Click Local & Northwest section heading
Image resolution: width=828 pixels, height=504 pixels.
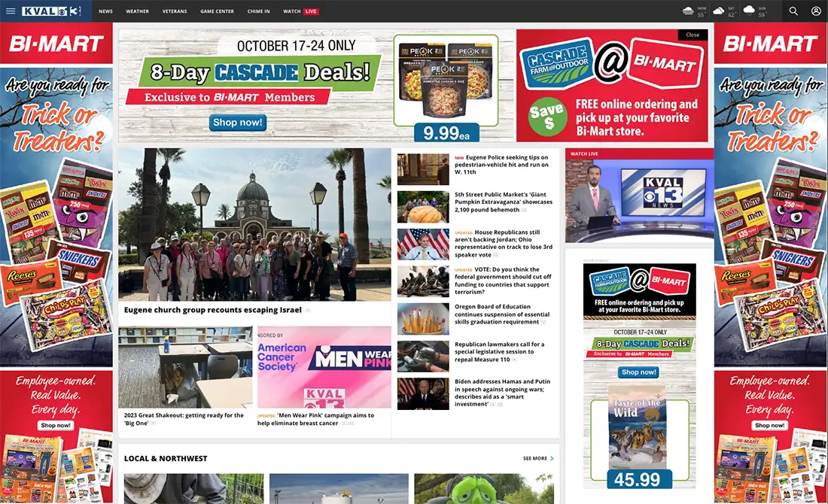pyautogui.click(x=166, y=459)
